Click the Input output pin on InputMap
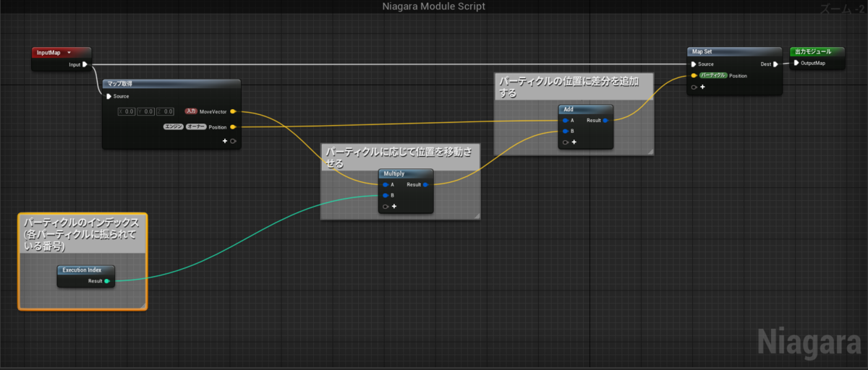This screenshot has height=370, width=868. click(x=85, y=64)
